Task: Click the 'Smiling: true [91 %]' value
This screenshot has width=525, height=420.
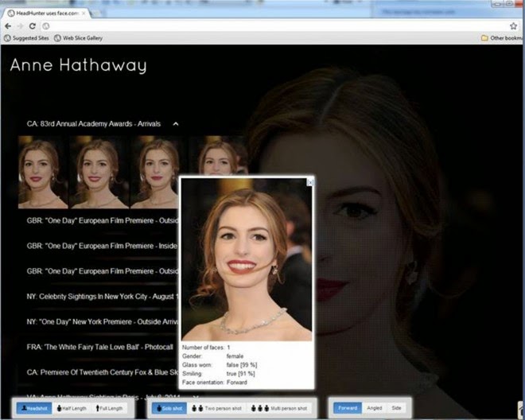Action: [241, 374]
